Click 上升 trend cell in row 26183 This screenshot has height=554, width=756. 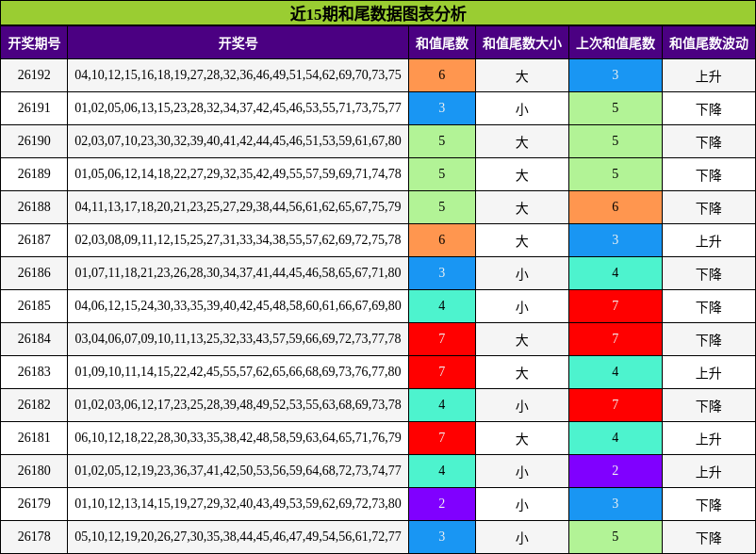709,372
